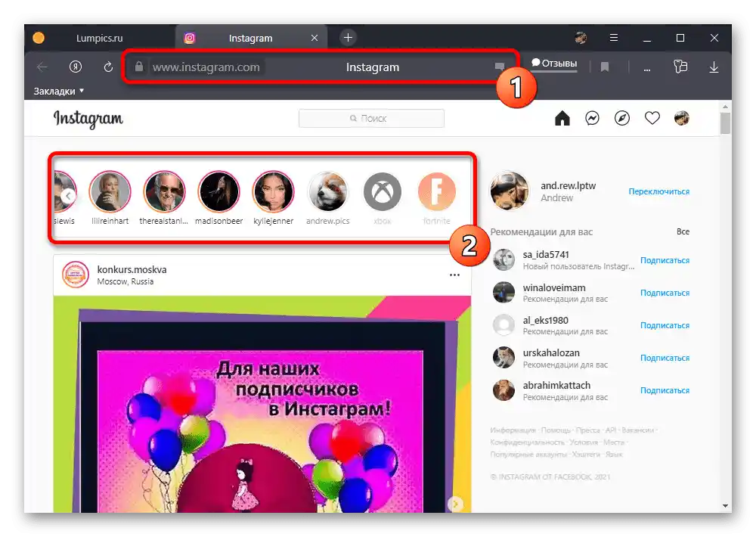Viewport: 756px width, 537px height.
Task: Open xbox story
Action: coord(383,192)
